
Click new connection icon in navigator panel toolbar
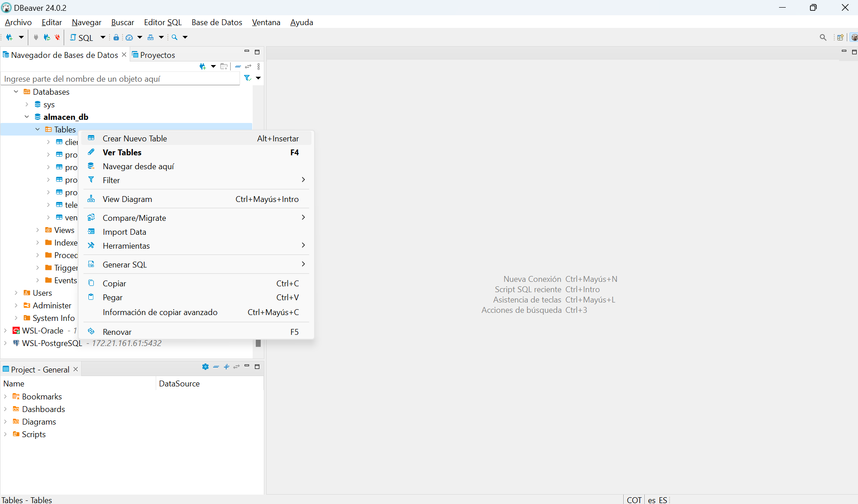click(203, 66)
